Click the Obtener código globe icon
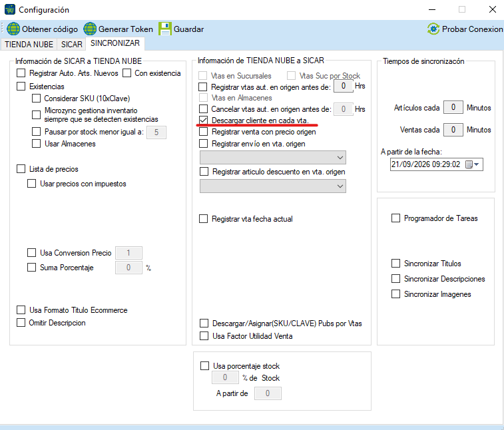Screen dimensions: 504x430 13,29
